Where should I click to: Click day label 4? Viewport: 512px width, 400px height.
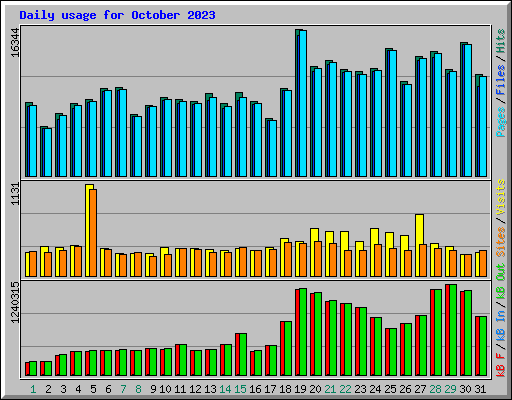(x=78, y=389)
